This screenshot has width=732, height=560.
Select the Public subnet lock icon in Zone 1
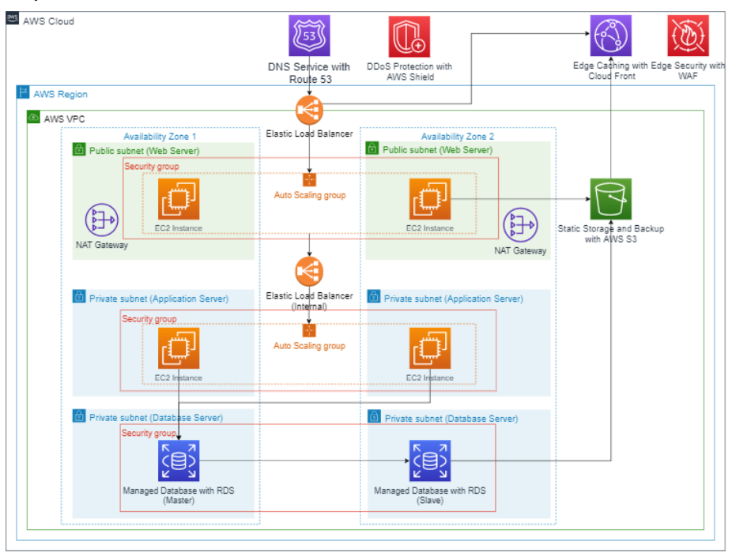78,148
